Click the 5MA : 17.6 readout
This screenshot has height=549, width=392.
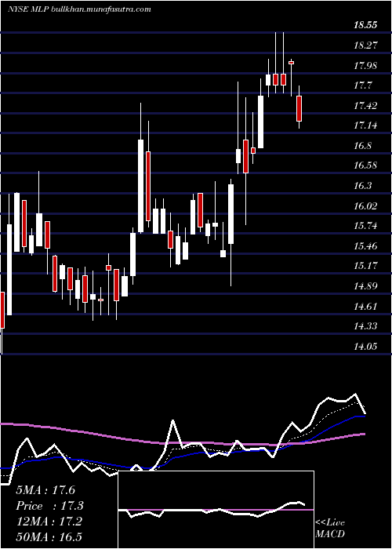(x=45, y=490)
